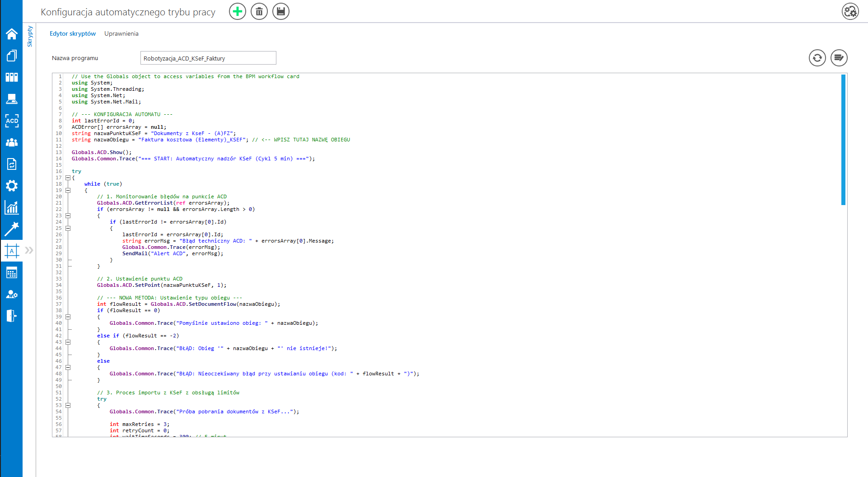The height and width of the screenshot is (477, 868).
Task: Open the reports chart icon in sidebar
Action: pos(12,207)
